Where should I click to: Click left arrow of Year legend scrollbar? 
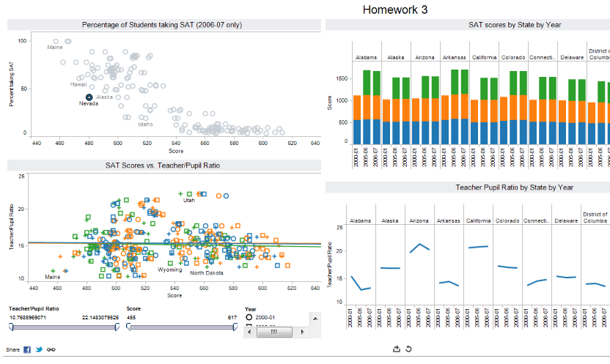249,332
